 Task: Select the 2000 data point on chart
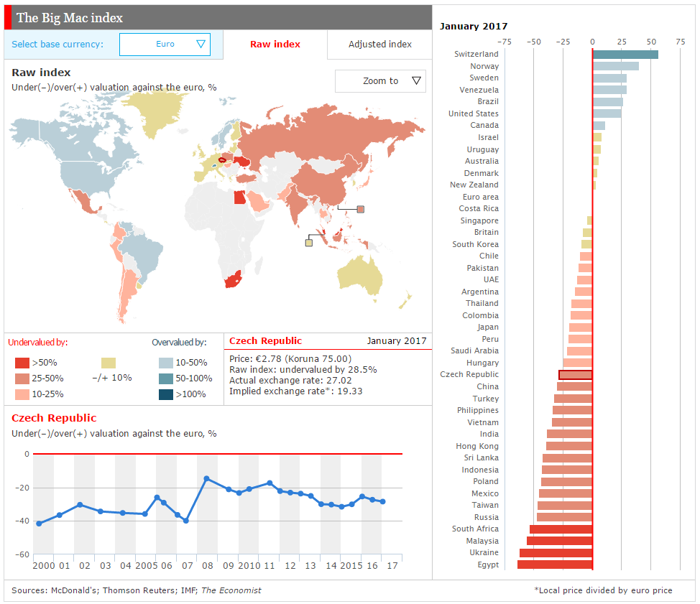pyautogui.click(x=39, y=524)
